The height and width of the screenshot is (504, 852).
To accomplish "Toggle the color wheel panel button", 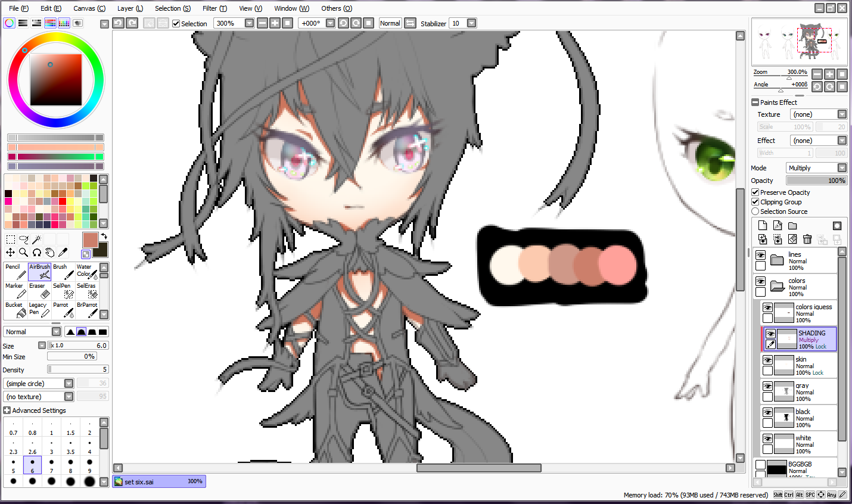I will click(9, 23).
